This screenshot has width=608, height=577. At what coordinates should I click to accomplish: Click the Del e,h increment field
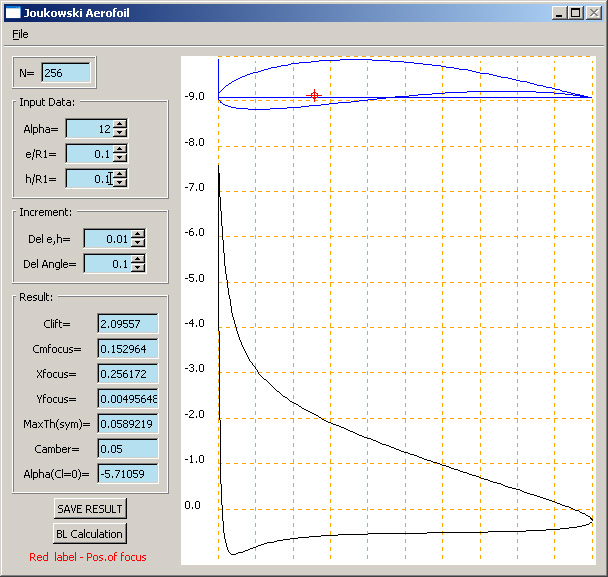pos(108,239)
